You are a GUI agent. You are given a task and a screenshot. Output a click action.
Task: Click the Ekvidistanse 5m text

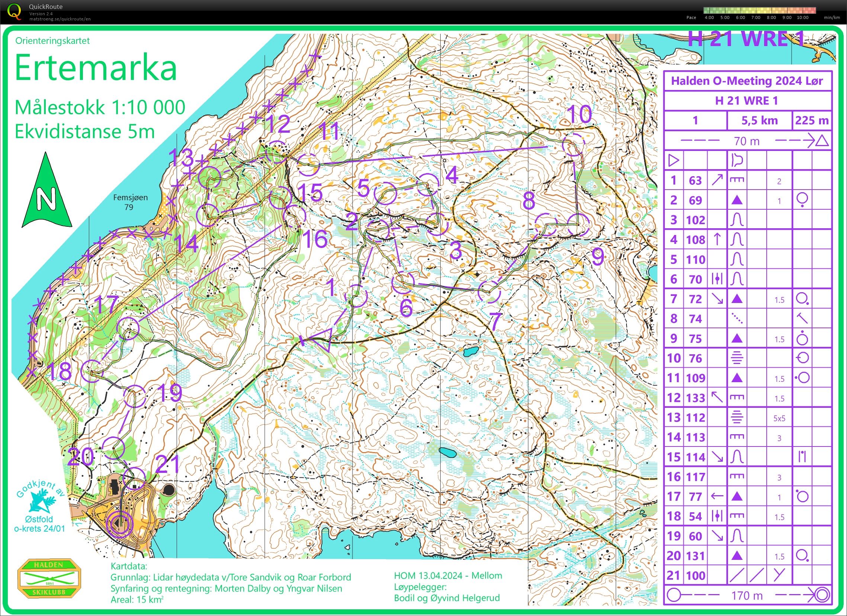point(84,131)
